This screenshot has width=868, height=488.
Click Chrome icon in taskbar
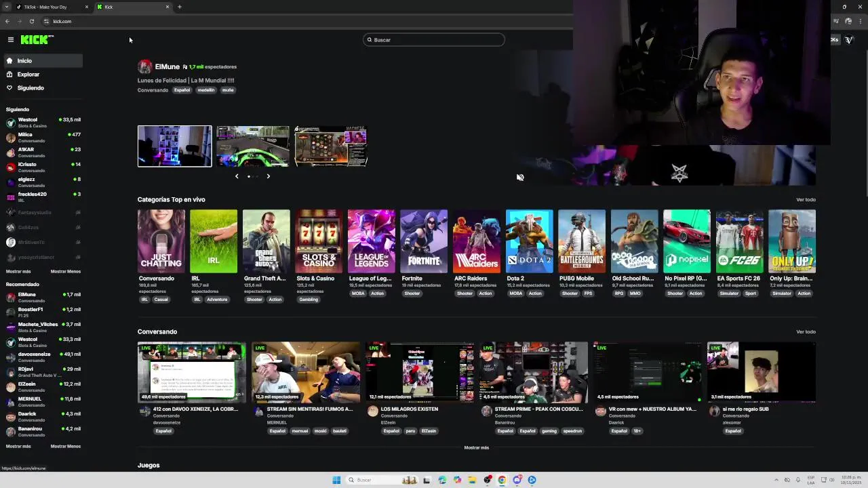(502, 480)
